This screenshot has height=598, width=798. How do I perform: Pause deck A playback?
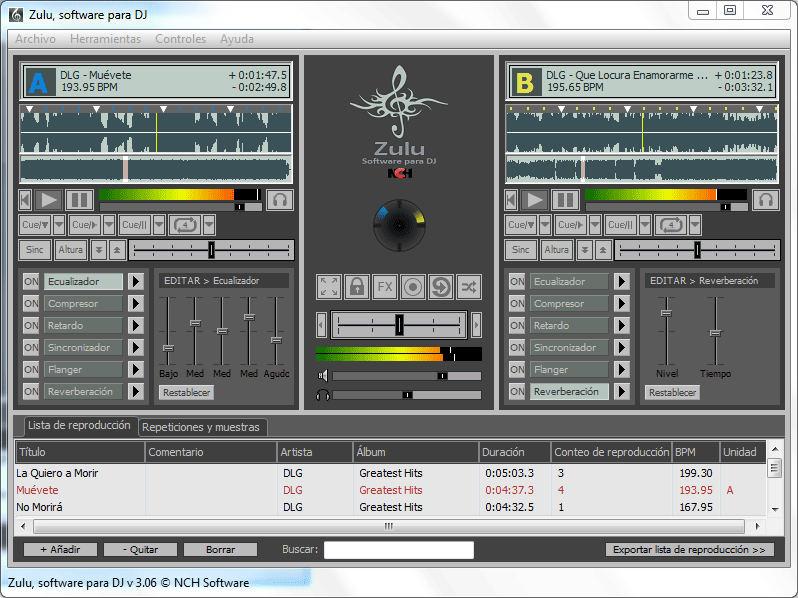79,200
